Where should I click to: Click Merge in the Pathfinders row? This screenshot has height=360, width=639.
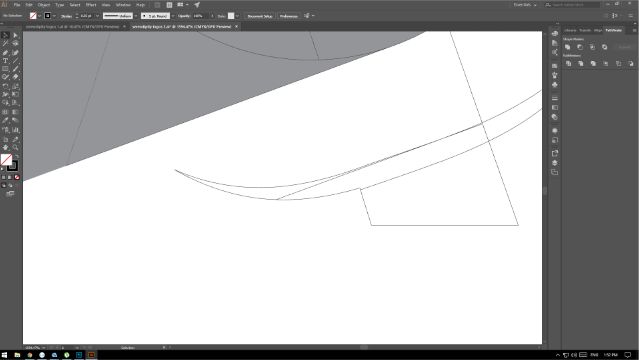click(593, 64)
